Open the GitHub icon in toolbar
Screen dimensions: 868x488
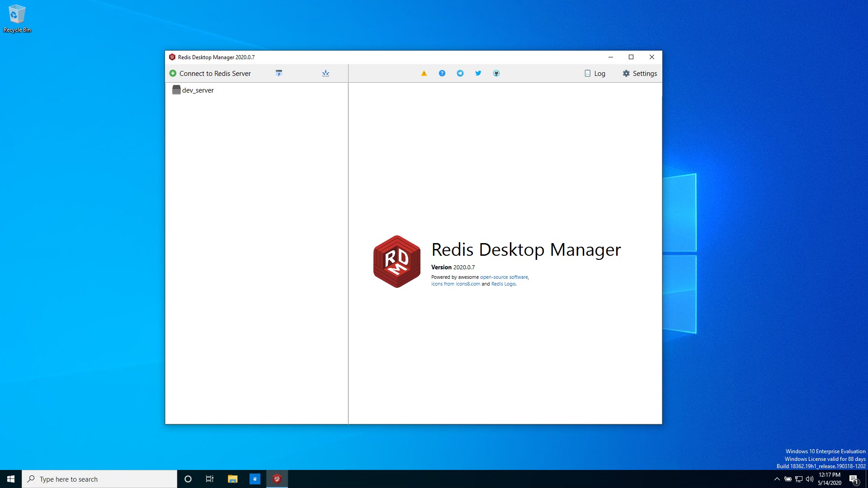pos(496,73)
